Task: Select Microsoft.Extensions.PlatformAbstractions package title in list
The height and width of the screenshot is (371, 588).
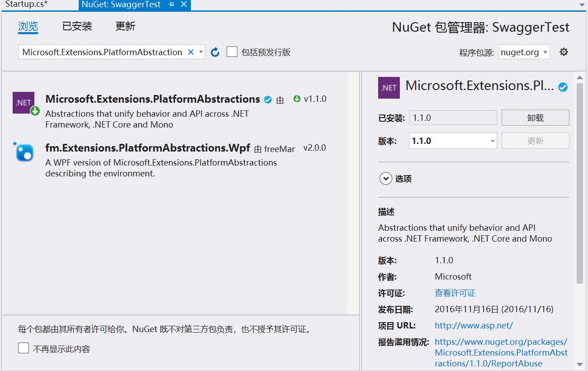Action: 153,99
